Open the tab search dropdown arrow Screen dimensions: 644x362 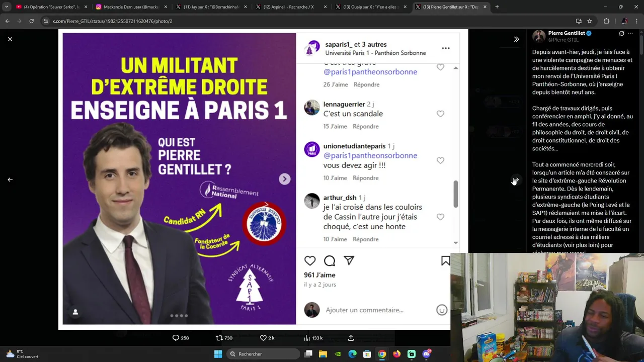point(7,7)
